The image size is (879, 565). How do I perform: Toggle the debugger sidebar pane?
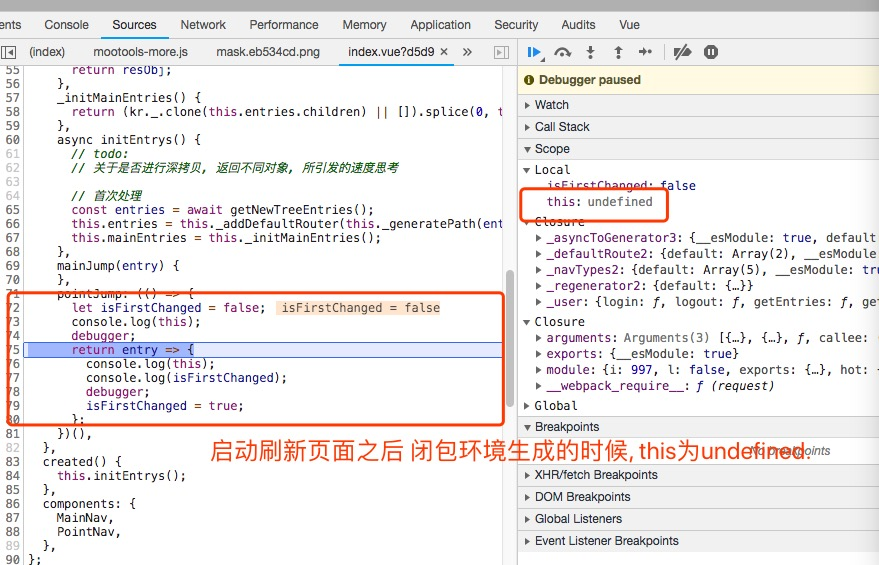point(501,52)
